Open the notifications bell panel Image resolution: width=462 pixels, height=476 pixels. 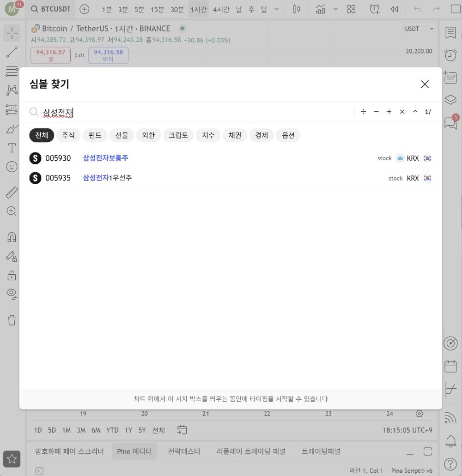(x=450, y=441)
